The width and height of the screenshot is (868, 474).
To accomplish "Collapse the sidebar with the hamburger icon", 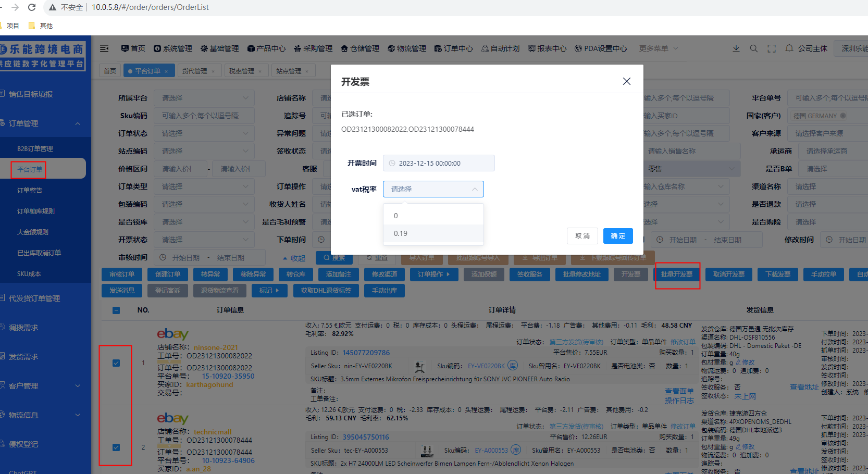I will tap(104, 48).
